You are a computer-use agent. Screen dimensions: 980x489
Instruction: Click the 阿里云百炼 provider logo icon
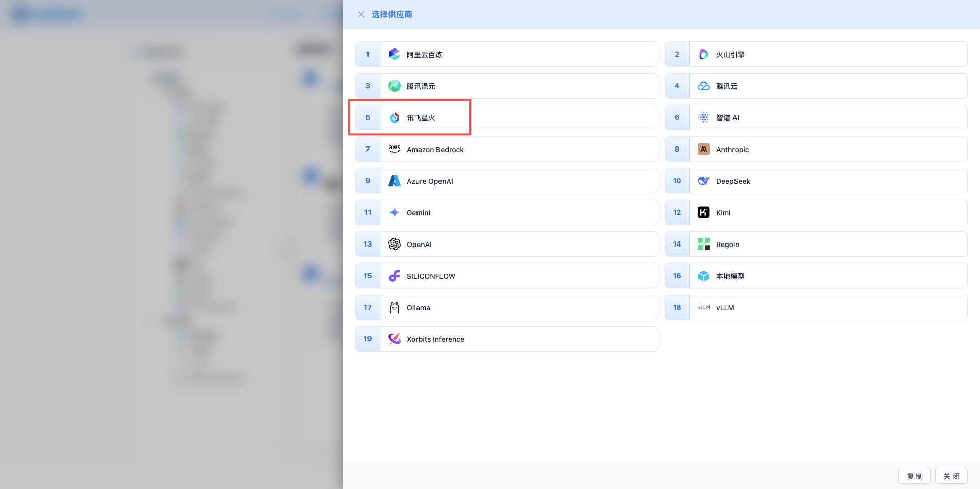pos(394,54)
